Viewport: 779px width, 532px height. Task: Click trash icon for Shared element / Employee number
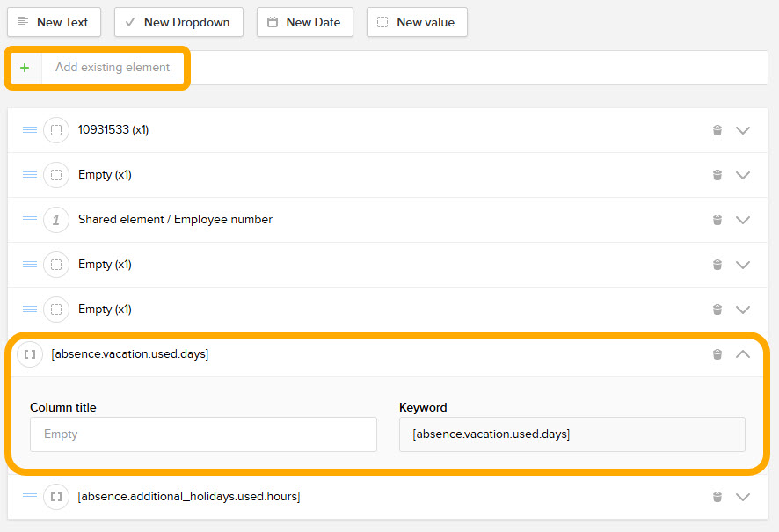pos(717,220)
